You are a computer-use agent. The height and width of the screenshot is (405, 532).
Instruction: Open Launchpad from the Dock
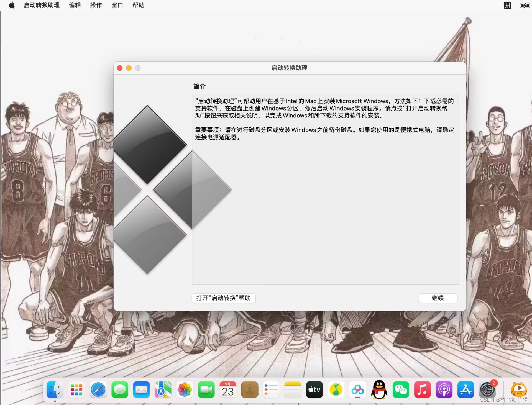tap(76, 390)
